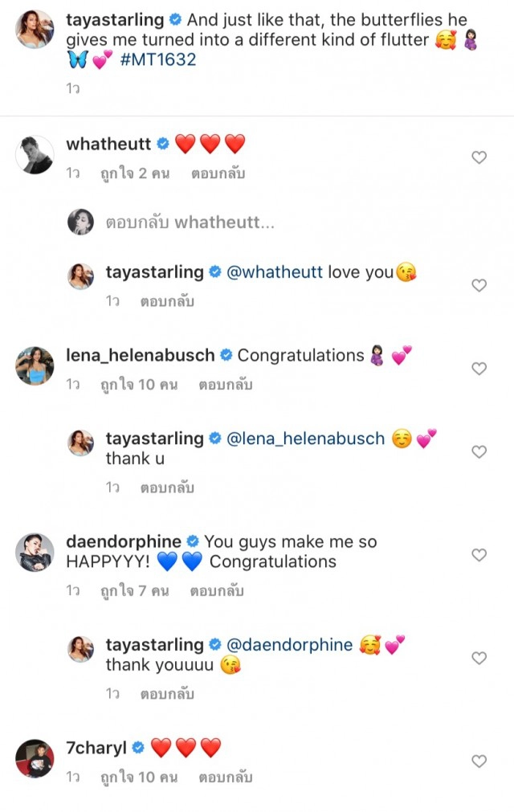Heart daendorphine's HAPPYYY comment
The image size is (514, 812).
tap(479, 555)
